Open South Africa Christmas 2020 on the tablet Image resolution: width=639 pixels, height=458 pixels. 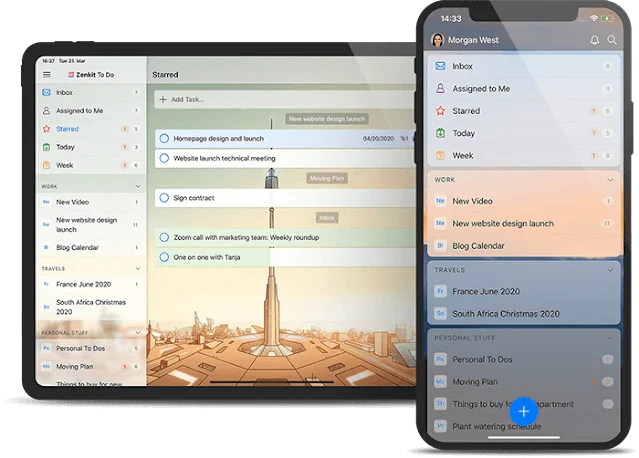(91, 307)
